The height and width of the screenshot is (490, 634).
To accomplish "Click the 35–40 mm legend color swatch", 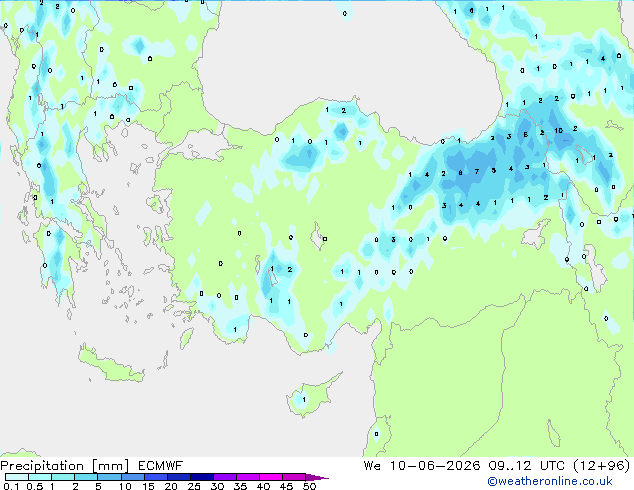I will [x=248, y=477].
